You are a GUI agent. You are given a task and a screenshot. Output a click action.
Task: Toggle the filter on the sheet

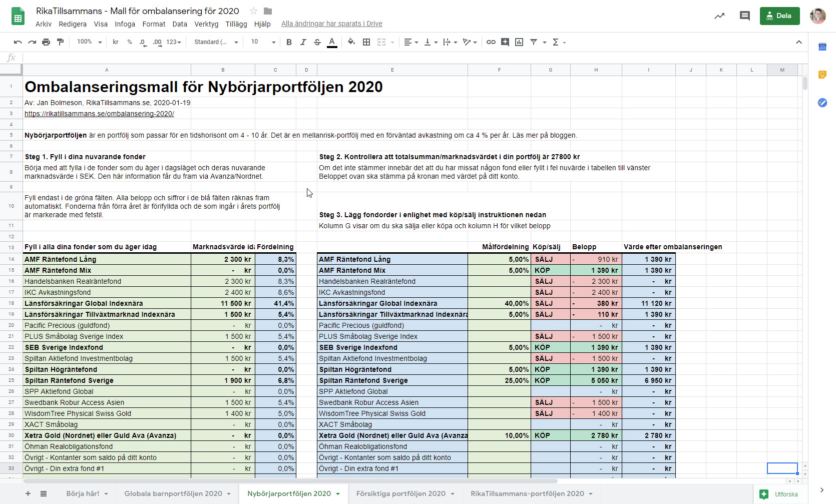pyautogui.click(x=534, y=42)
